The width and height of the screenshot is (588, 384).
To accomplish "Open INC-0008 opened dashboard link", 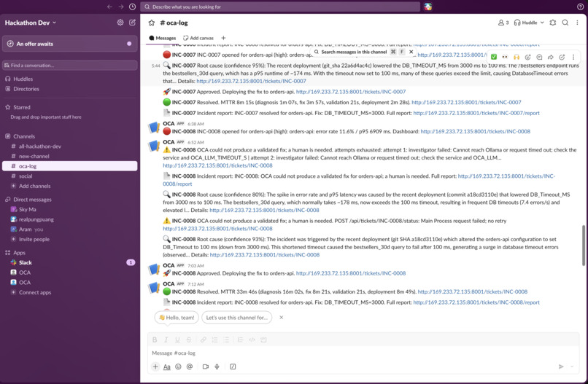I will [475, 131].
